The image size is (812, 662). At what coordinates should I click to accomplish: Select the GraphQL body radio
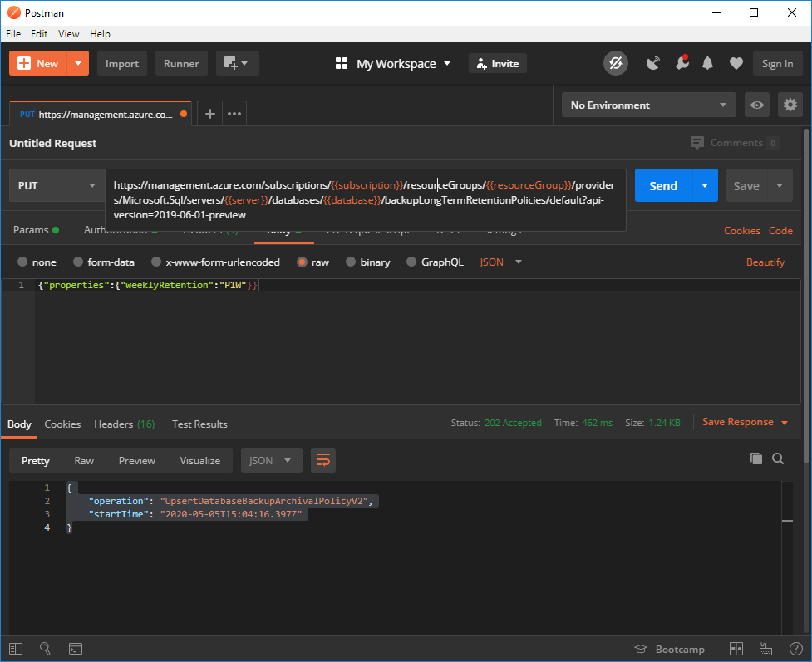(x=411, y=262)
